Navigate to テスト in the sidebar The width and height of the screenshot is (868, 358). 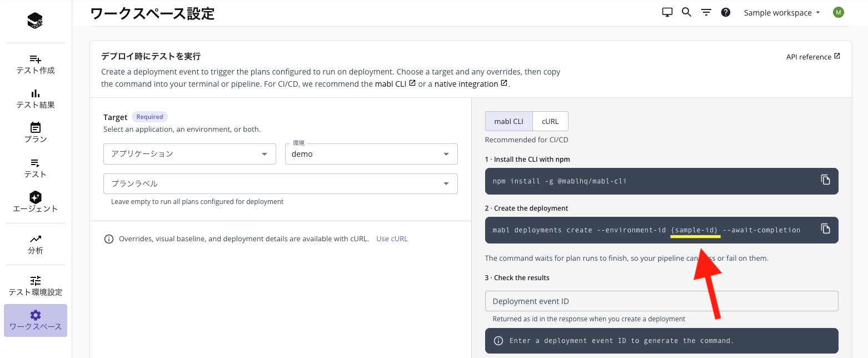click(x=36, y=168)
